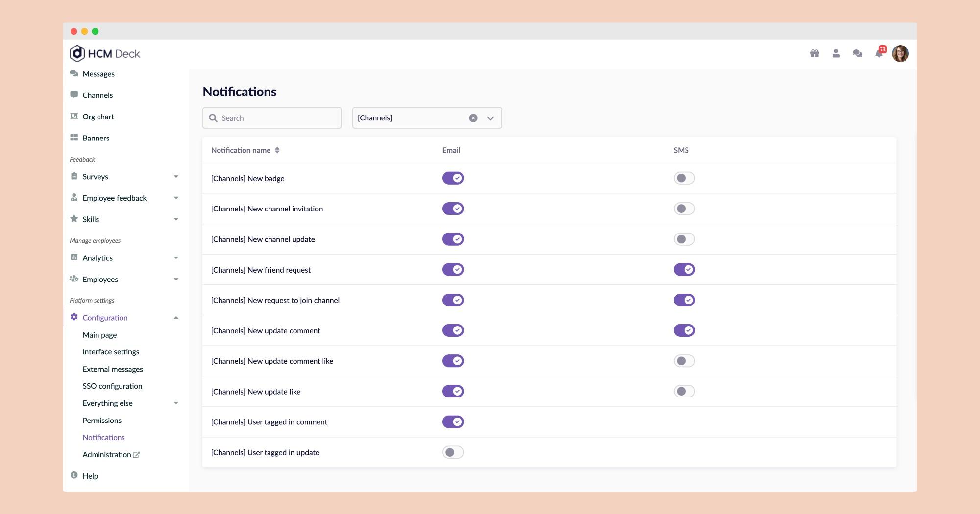
Task: Enable SMS for New channel invitation
Action: [x=684, y=209]
